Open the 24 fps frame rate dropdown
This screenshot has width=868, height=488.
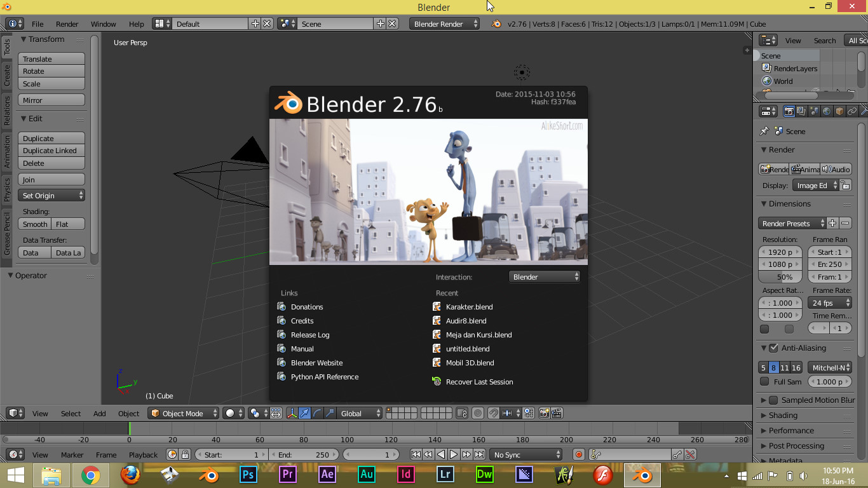tap(829, 302)
